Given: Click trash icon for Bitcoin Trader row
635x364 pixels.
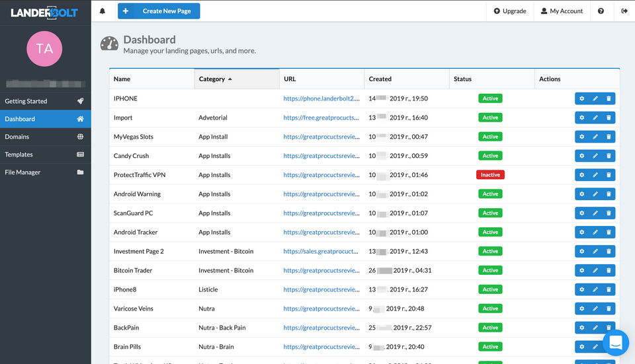Looking at the screenshot, I should pos(609,270).
